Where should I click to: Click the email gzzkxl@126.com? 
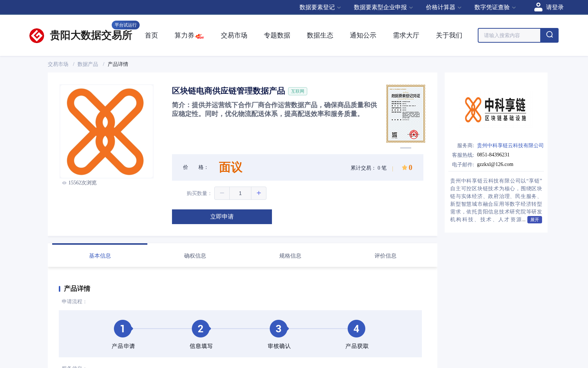click(495, 164)
